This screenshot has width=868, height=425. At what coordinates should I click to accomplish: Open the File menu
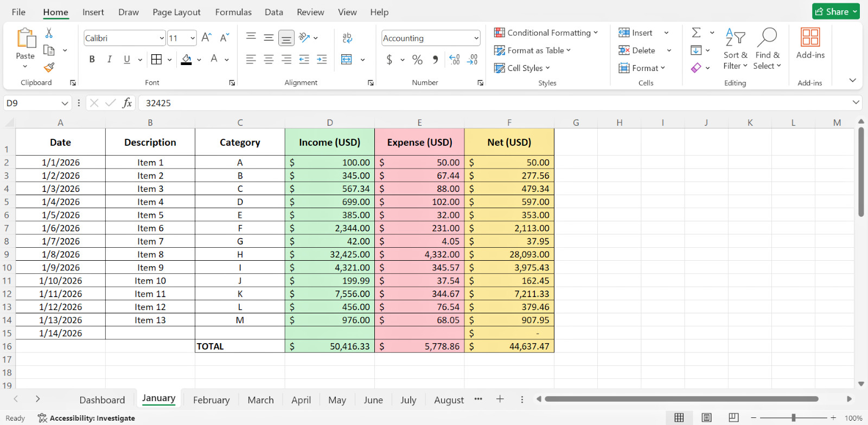click(18, 12)
